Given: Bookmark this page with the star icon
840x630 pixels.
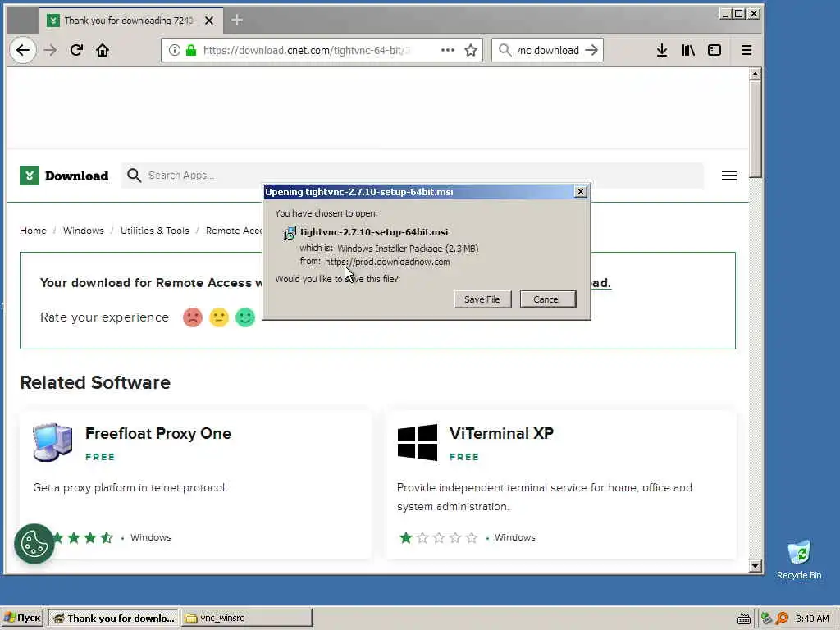Looking at the screenshot, I should pos(470,50).
